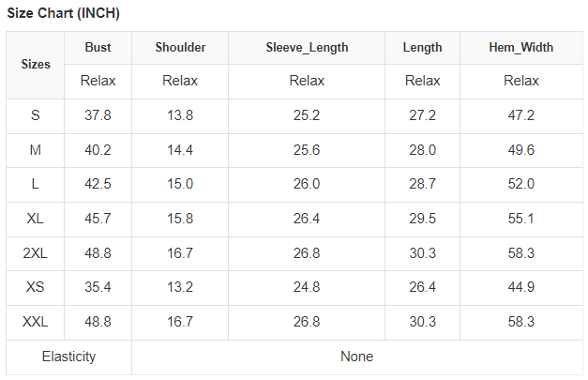Click the bust value 37.8 for size S
Viewport: 588px width, 380px height.
click(98, 115)
